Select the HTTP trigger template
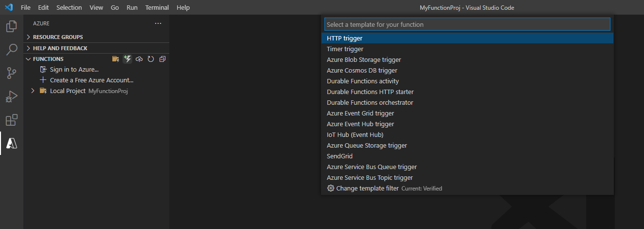The width and height of the screenshot is (644, 229). (x=467, y=38)
